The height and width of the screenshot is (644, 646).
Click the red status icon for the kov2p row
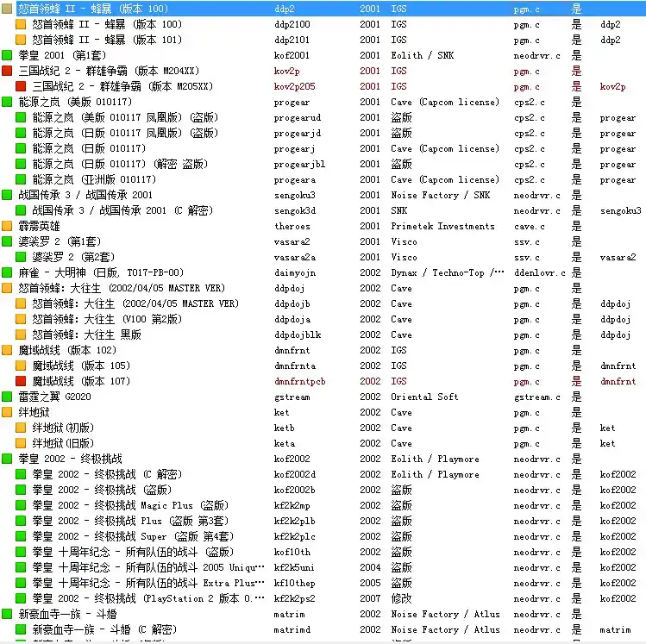coord(7,71)
